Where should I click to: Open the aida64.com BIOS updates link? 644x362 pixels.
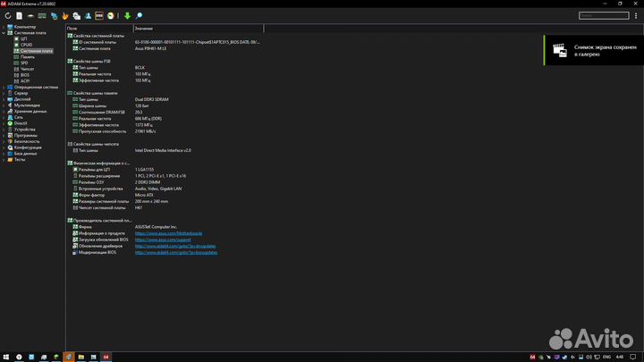pyautogui.click(x=175, y=252)
